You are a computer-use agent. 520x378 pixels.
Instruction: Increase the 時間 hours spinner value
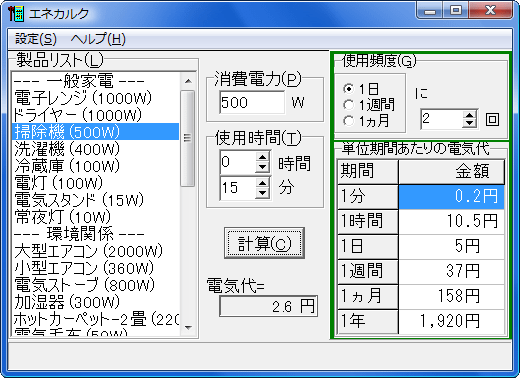(263, 157)
